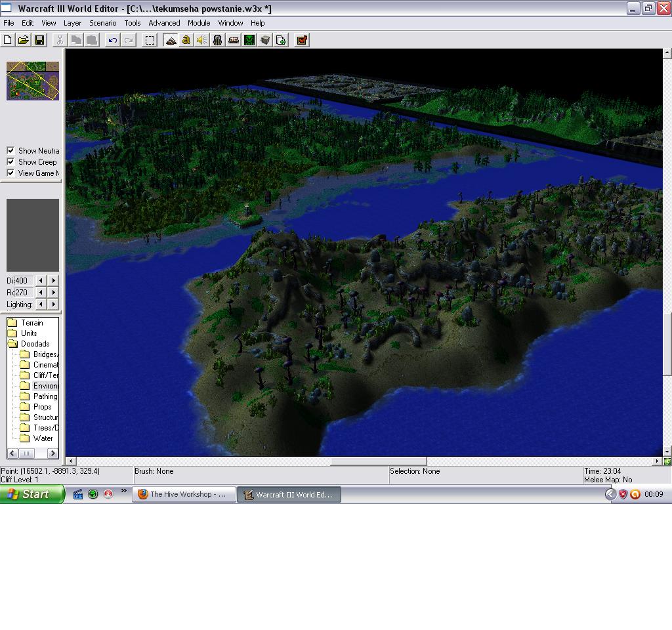This screenshot has height=630, width=672.
Task: Undo the last action
Action: (x=113, y=40)
